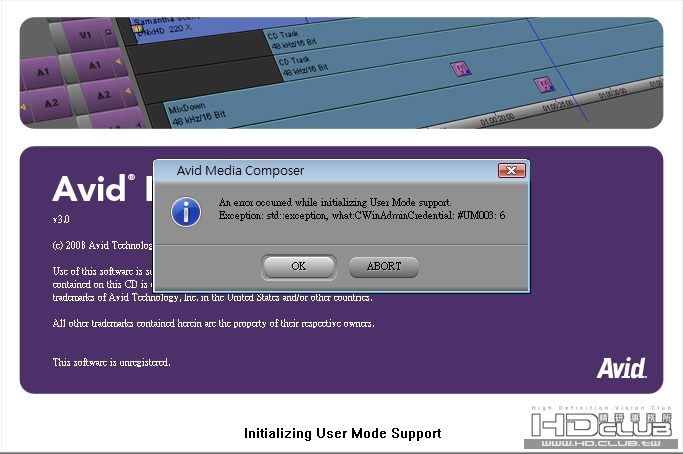Click 'This software is unregistered.' text

(112, 362)
